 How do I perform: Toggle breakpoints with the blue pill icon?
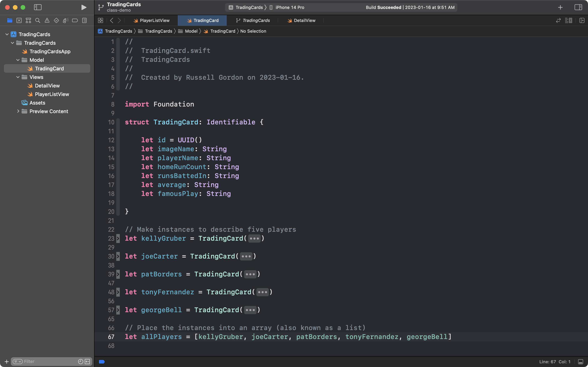[x=102, y=361]
